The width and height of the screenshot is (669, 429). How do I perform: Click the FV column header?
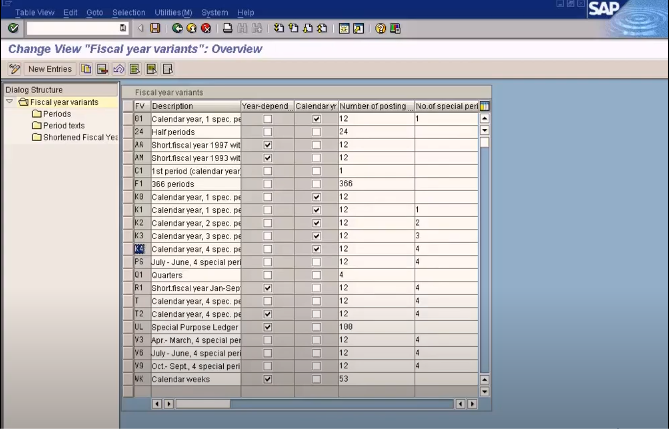click(x=142, y=106)
